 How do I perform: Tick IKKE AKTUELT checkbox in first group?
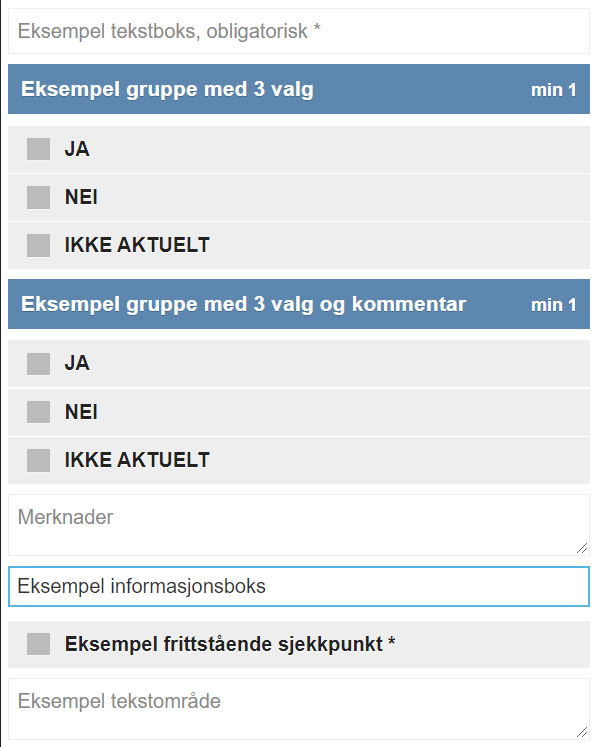[x=39, y=245]
